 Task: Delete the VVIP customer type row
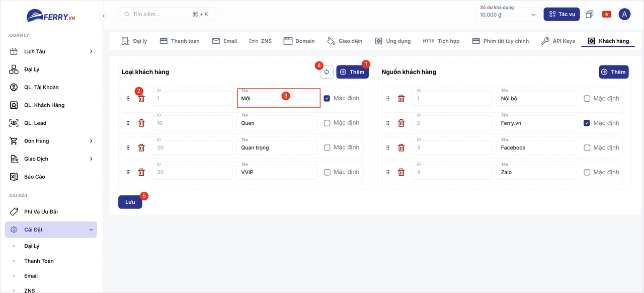coord(141,172)
